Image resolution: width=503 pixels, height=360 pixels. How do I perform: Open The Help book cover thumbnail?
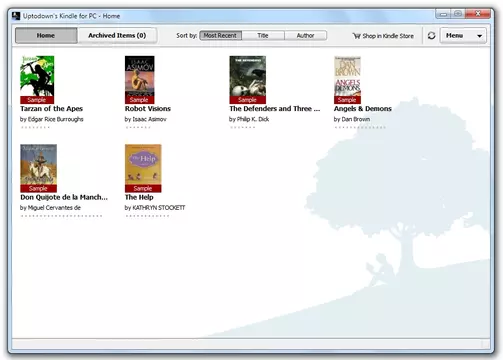[143, 168]
